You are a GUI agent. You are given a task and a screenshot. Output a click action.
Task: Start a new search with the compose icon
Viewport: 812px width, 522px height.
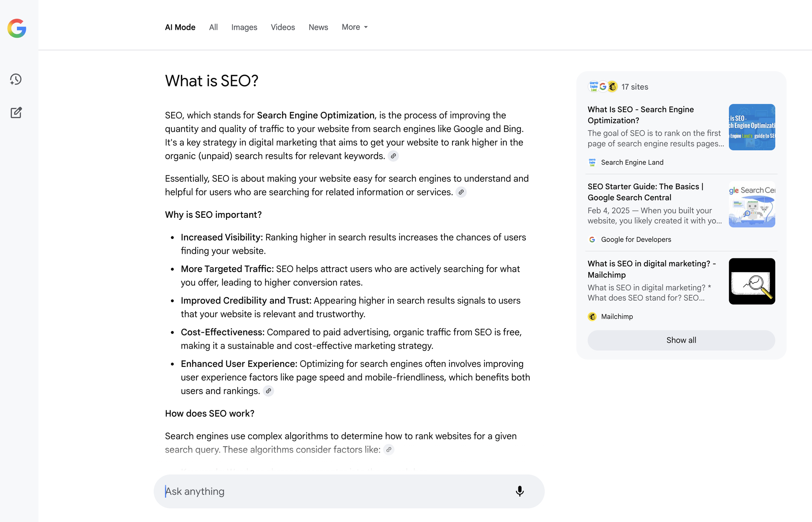16,113
